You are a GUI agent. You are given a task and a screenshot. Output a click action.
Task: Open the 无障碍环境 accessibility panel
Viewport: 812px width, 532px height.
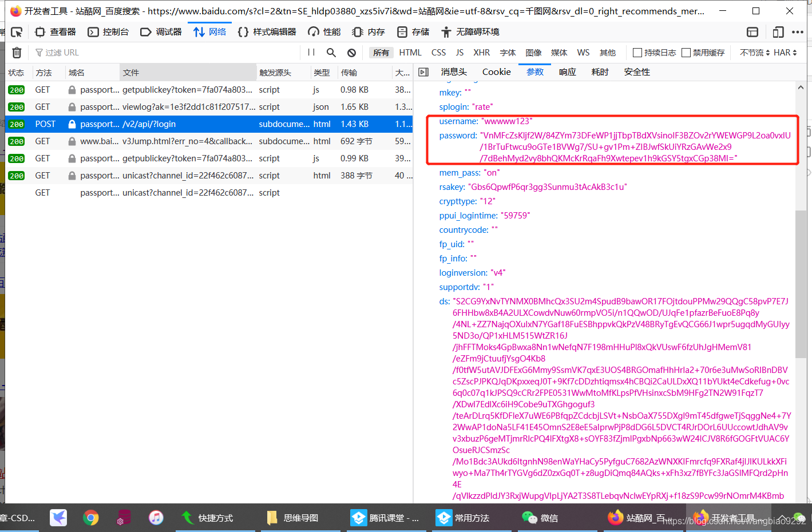[470, 32]
